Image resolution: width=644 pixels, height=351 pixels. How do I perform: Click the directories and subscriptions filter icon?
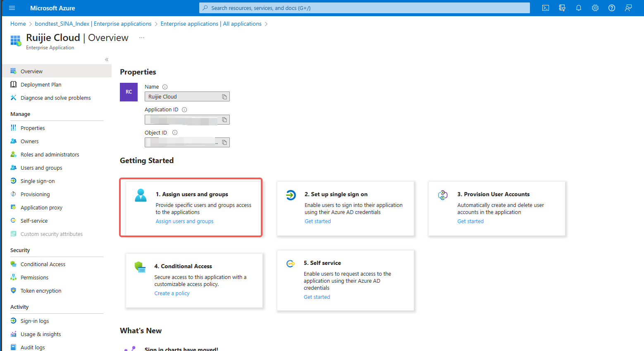(562, 8)
